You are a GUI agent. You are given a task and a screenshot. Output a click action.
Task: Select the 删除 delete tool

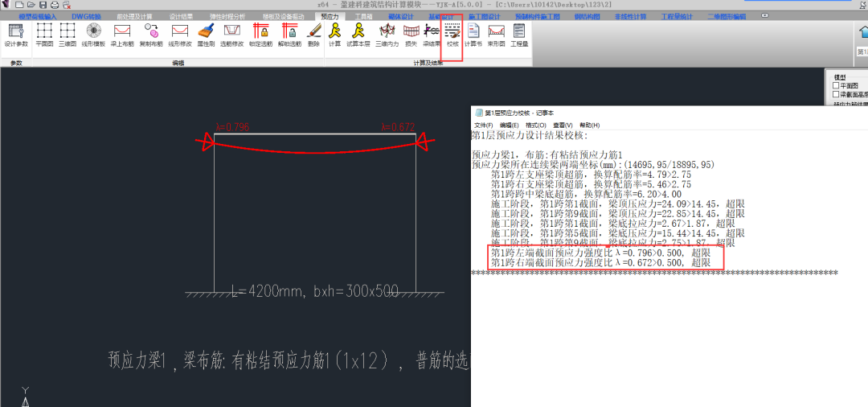[314, 35]
